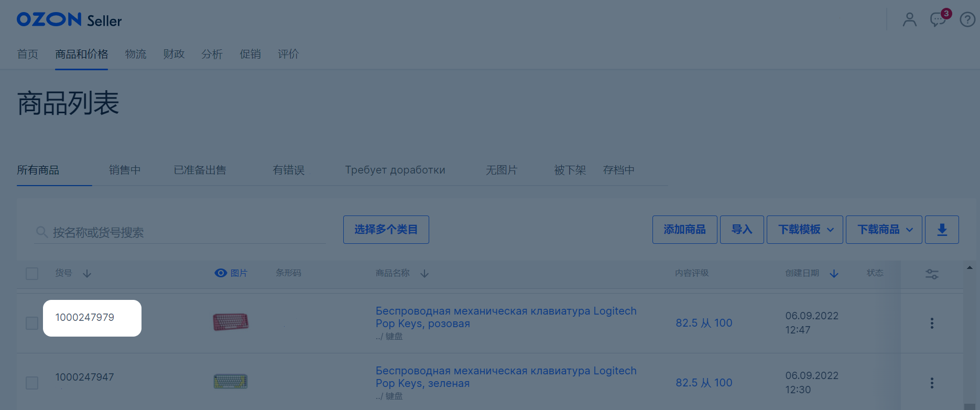This screenshot has height=410, width=980.
Task: Open the content rating of product 1000247947
Action: click(704, 383)
